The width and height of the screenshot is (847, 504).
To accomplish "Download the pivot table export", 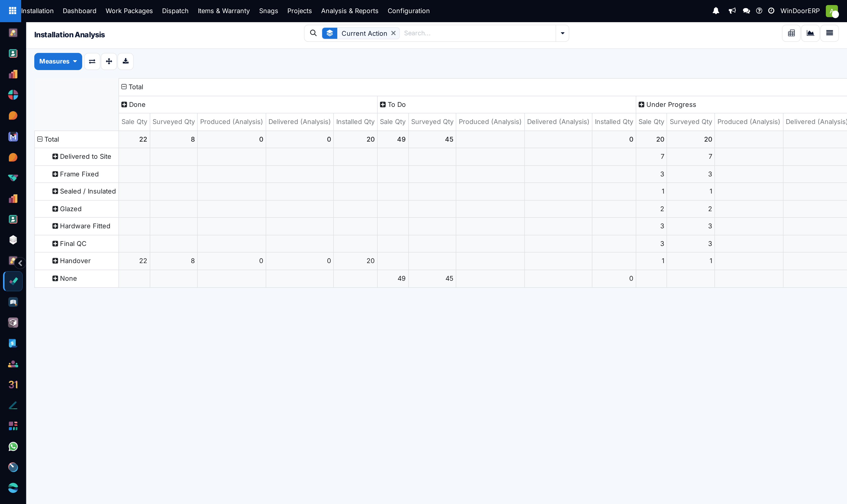I will (x=126, y=61).
